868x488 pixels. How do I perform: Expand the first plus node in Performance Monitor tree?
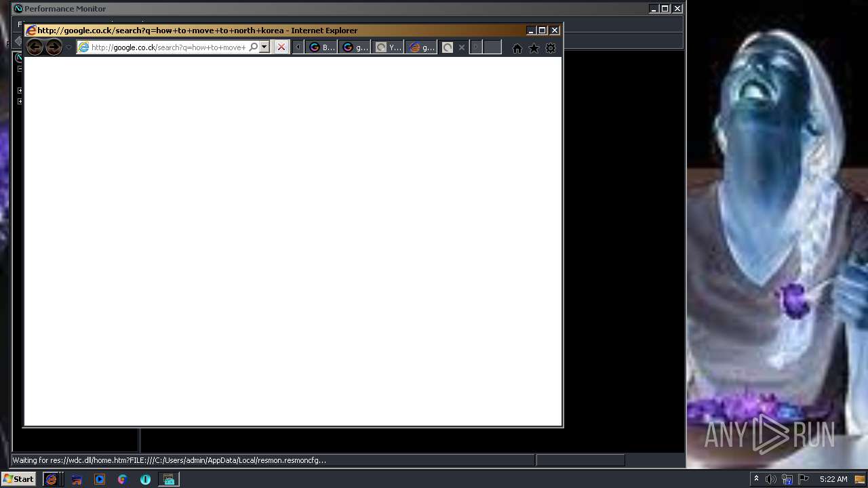coord(20,90)
